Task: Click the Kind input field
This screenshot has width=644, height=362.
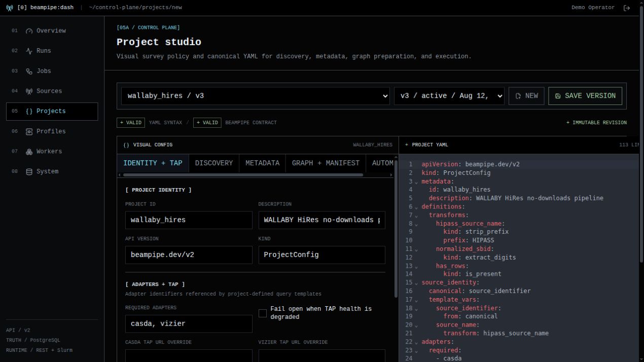Action: tap(322, 255)
